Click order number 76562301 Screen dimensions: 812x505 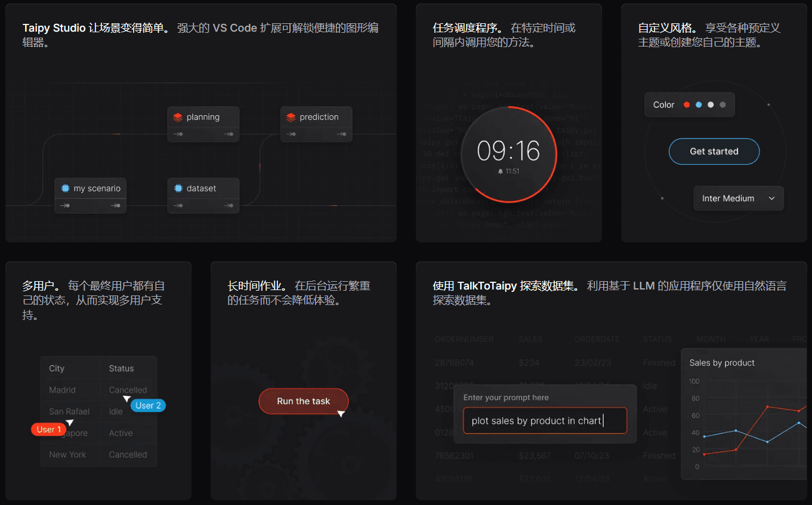pos(455,455)
